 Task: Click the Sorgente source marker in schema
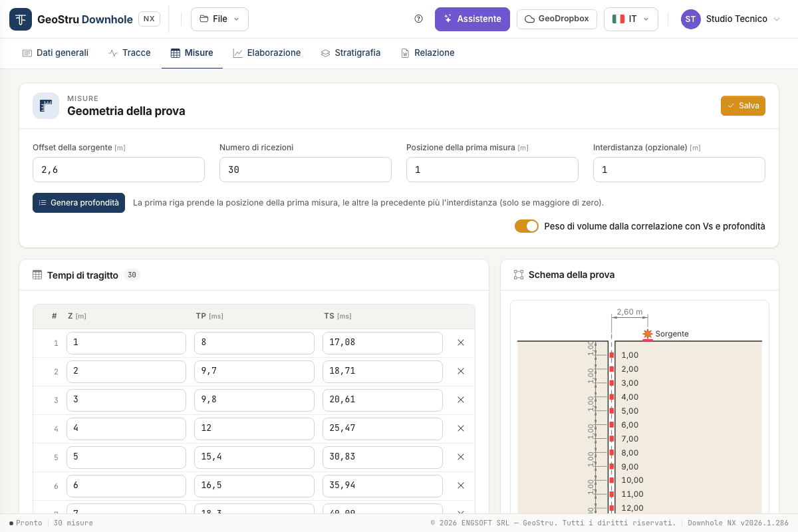(x=647, y=334)
